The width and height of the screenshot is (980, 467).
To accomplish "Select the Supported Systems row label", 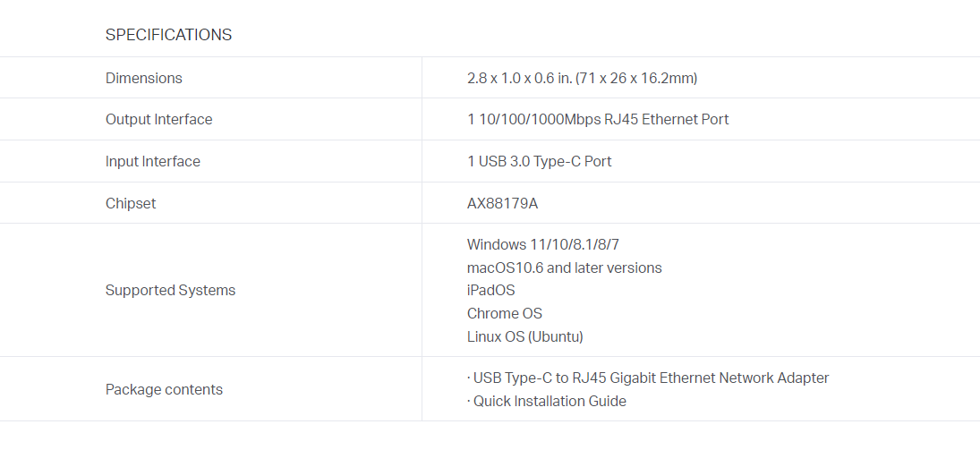I will coord(170,290).
